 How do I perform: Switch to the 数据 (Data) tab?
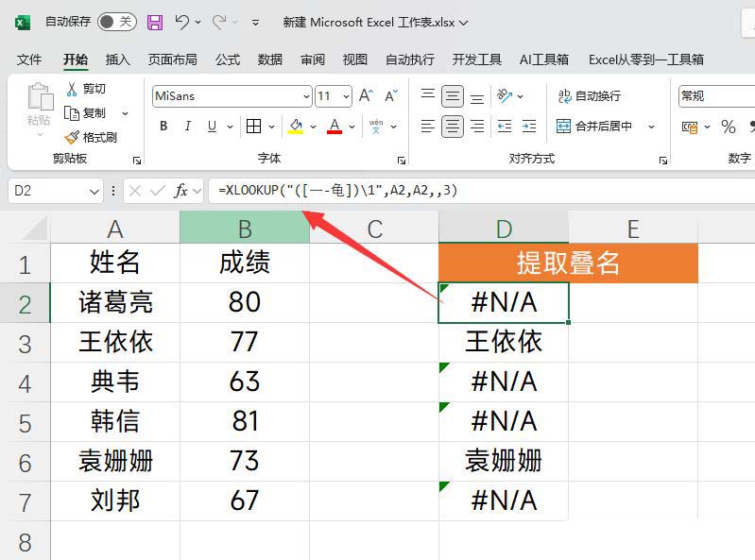point(270,59)
